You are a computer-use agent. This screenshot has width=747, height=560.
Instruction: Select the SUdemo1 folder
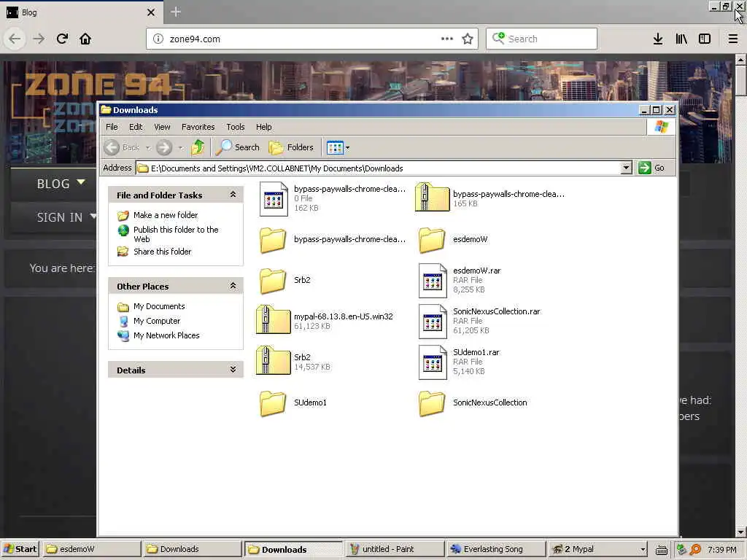[293, 402]
